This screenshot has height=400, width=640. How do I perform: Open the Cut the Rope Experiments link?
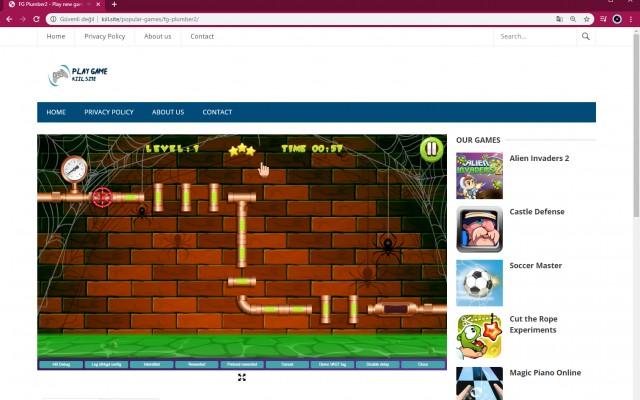coord(533,324)
